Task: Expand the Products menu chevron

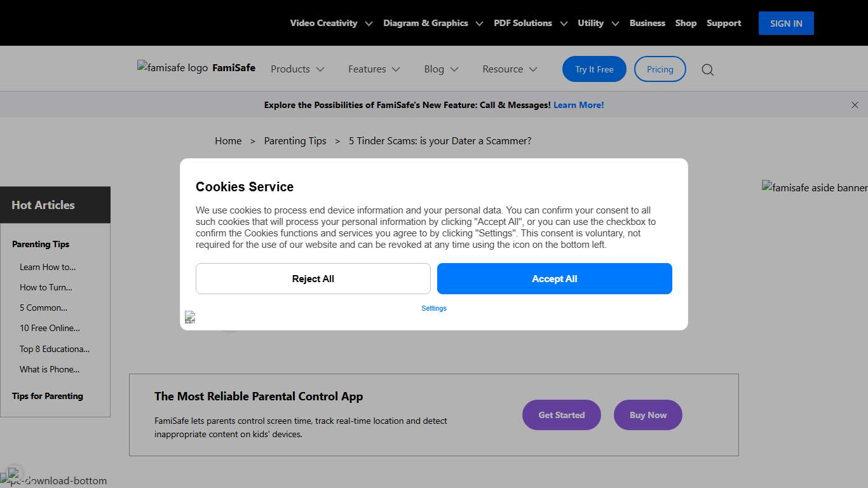Action: pyautogui.click(x=320, y=69)
